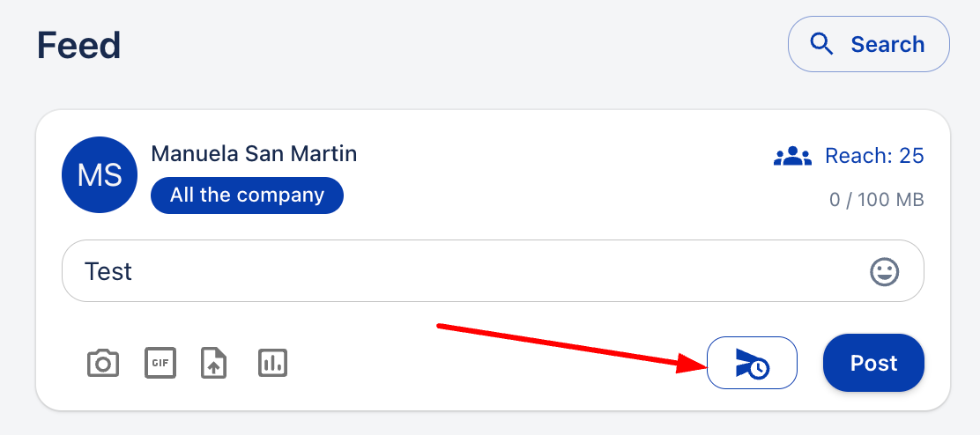Click the magnifying glass icon
980x435 pixels.
[821, 44]
